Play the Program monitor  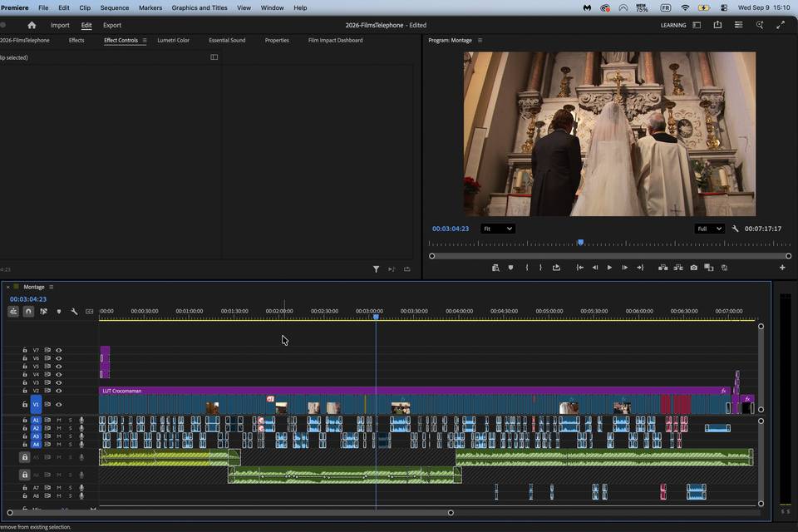(609, 268)
